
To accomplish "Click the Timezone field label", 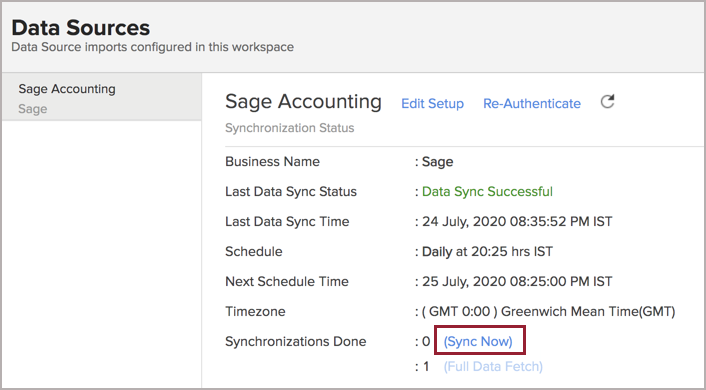I will (255, 312).
